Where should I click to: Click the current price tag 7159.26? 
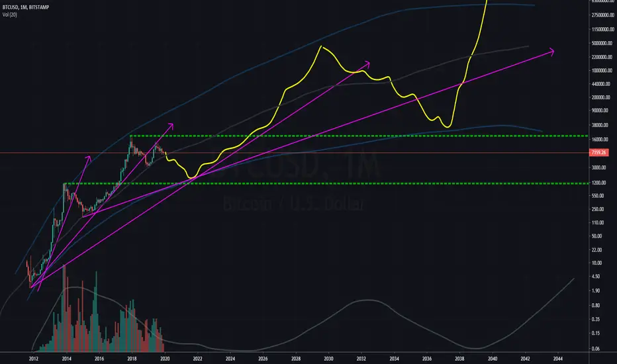(x=598, y=152)
